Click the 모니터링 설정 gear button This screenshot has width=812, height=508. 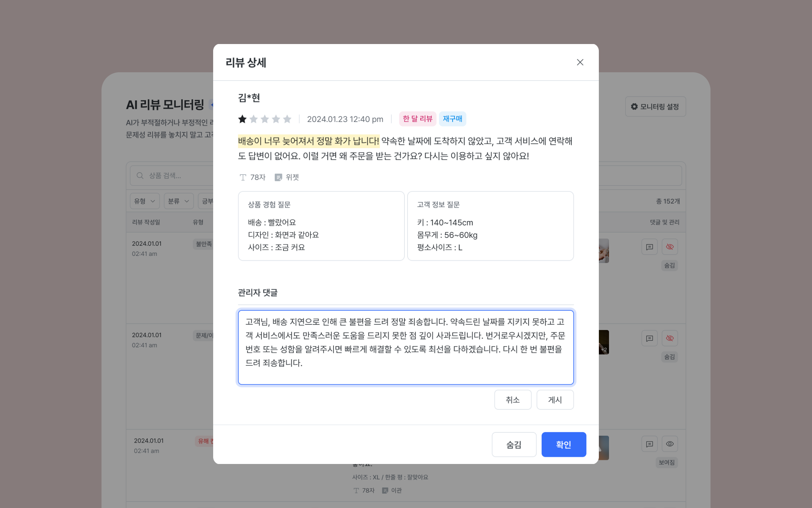point(655,106)
